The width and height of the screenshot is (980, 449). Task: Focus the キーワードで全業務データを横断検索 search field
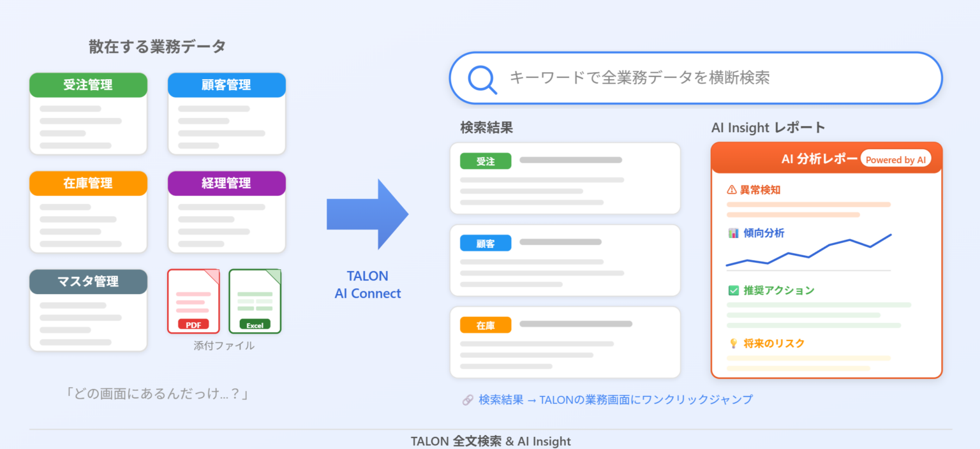695,78
